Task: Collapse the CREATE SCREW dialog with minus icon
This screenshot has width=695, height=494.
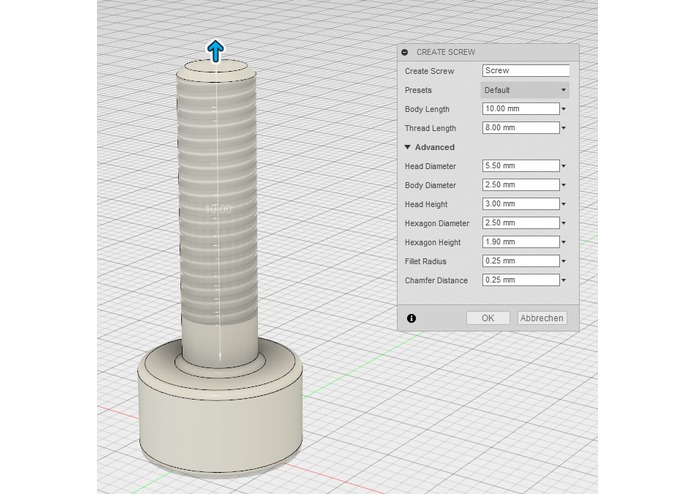Action: click(x=404, y=52)
